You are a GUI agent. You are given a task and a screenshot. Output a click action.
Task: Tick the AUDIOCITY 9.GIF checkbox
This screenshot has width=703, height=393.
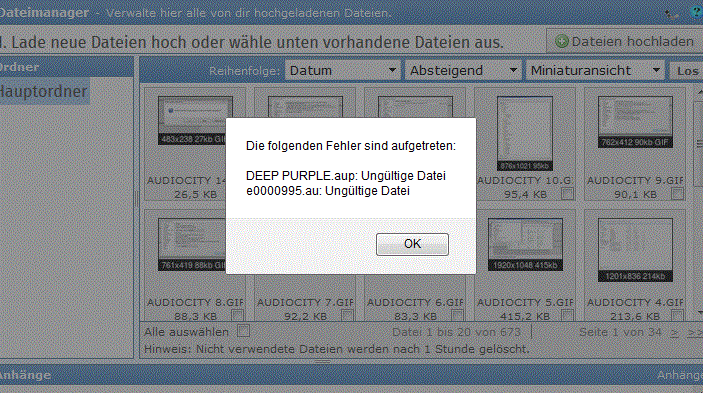677,194
